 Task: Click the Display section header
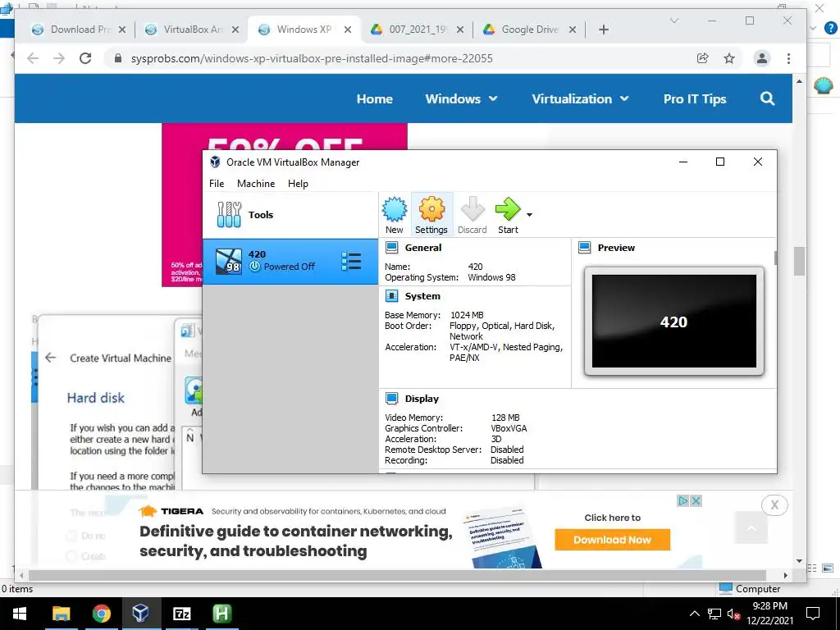pos(422,398)
